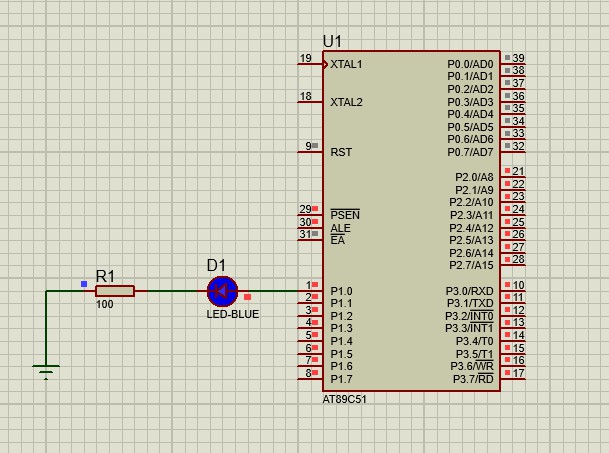
Task: Click the P0.0/AD0 pin label
Action: click(470, 64)
